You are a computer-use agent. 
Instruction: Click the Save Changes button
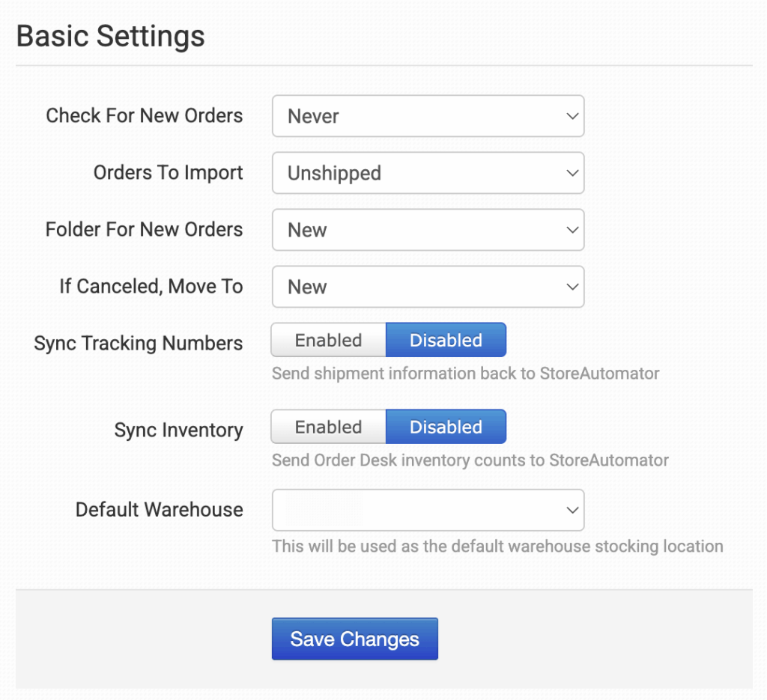point(354,639)
